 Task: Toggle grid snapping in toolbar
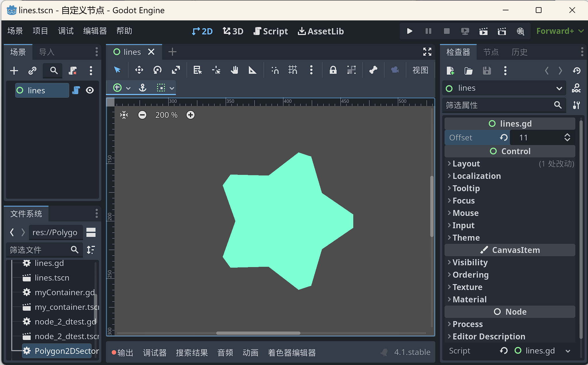[x=293, y=70]
